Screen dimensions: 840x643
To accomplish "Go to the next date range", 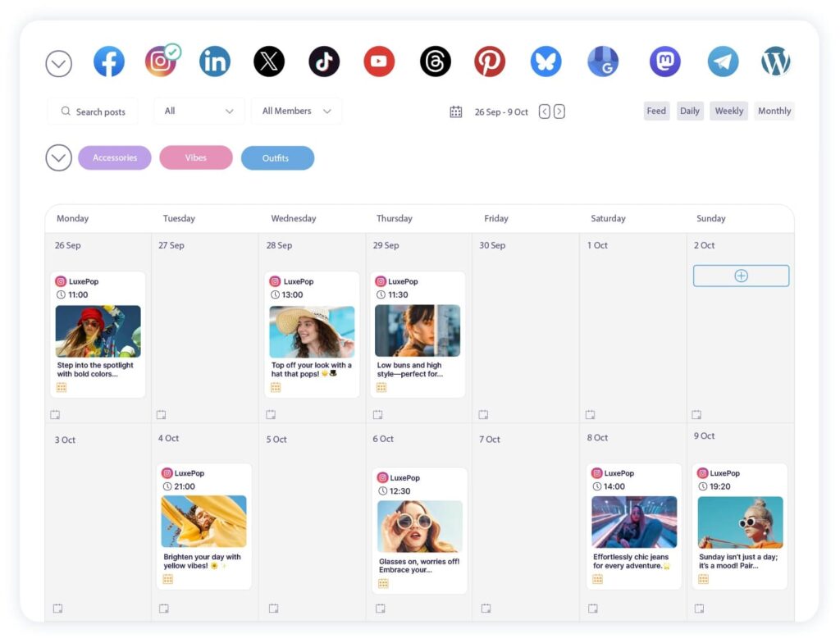I will tap(559, 112).
